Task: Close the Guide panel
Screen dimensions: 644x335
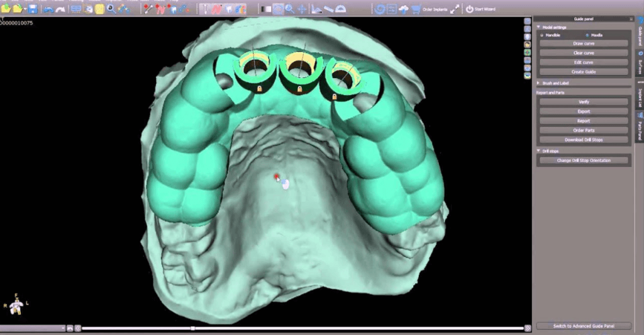Action: [631, 19]
